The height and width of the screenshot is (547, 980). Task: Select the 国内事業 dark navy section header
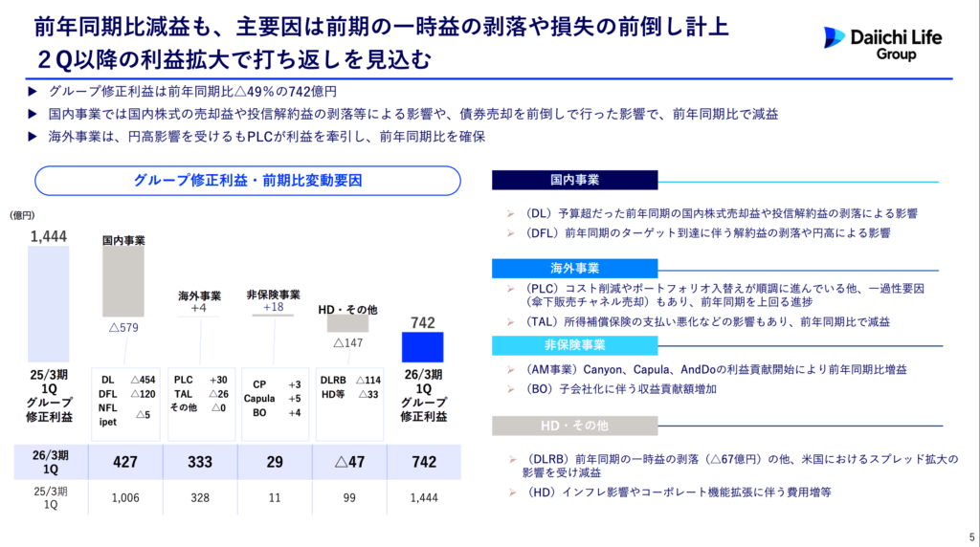coord(574,180)
